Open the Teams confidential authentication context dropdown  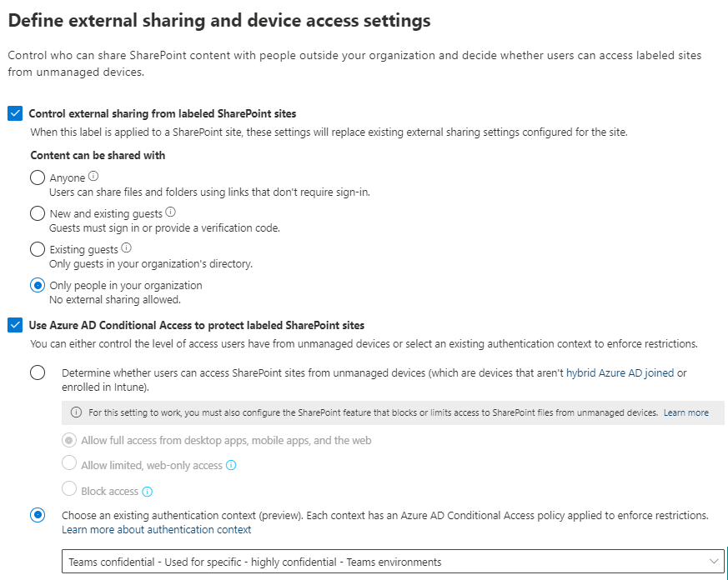[384, 562]
